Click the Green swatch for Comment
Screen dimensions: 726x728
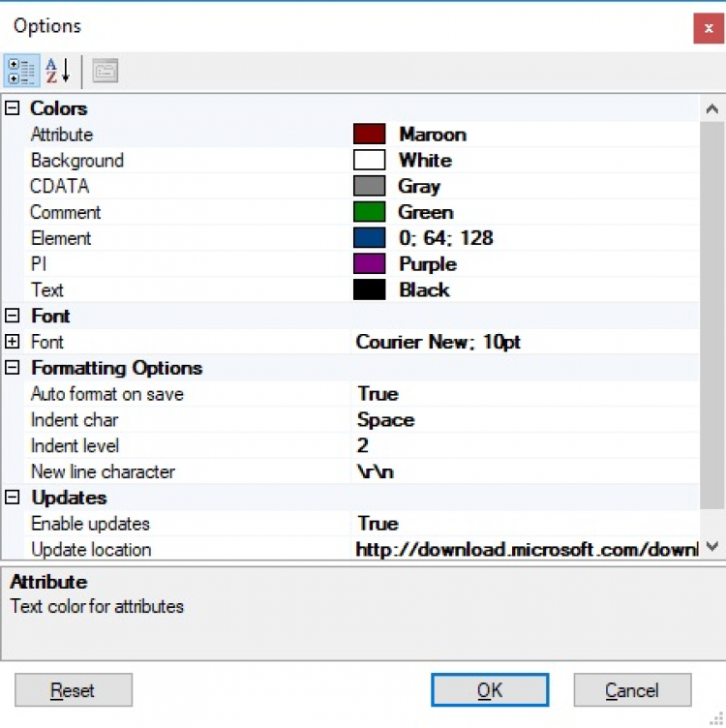click(x=370, y=212)
